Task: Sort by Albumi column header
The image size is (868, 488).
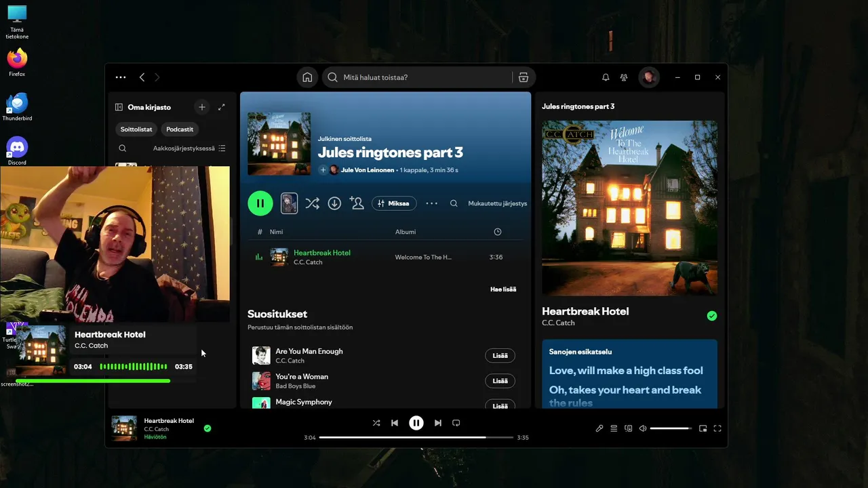Action: point(406,232)
